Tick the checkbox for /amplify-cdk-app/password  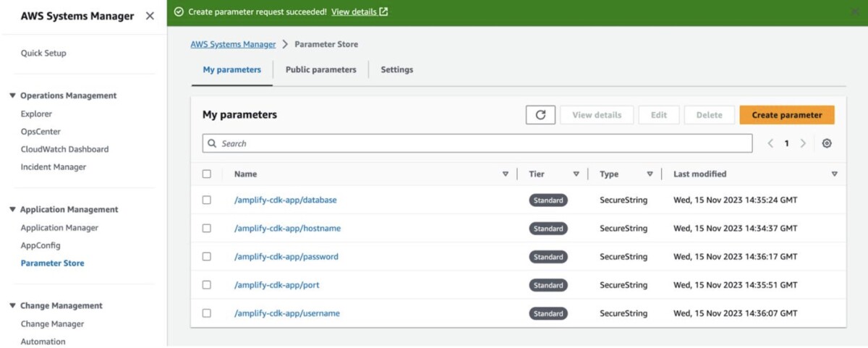pos(207,257)
